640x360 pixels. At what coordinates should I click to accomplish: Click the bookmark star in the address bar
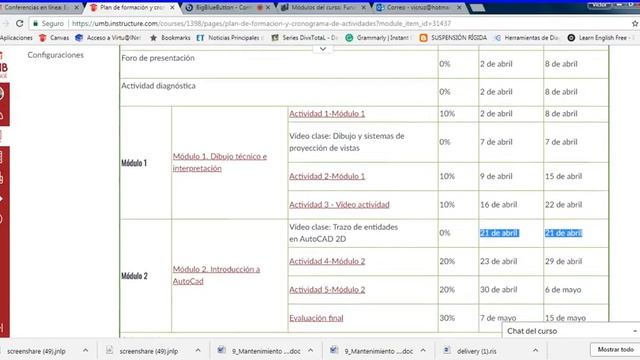[x=635, y=24]
